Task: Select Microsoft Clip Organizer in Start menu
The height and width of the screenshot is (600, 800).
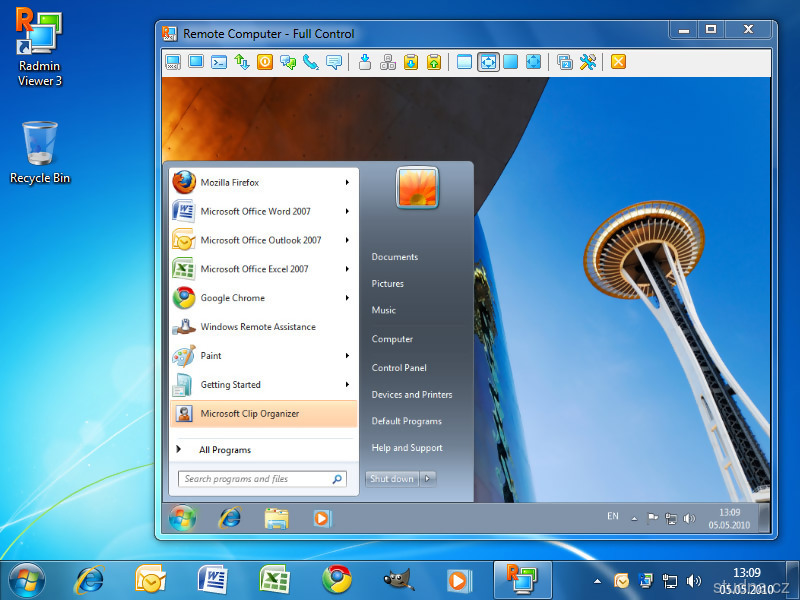Action: coord(249,414)
